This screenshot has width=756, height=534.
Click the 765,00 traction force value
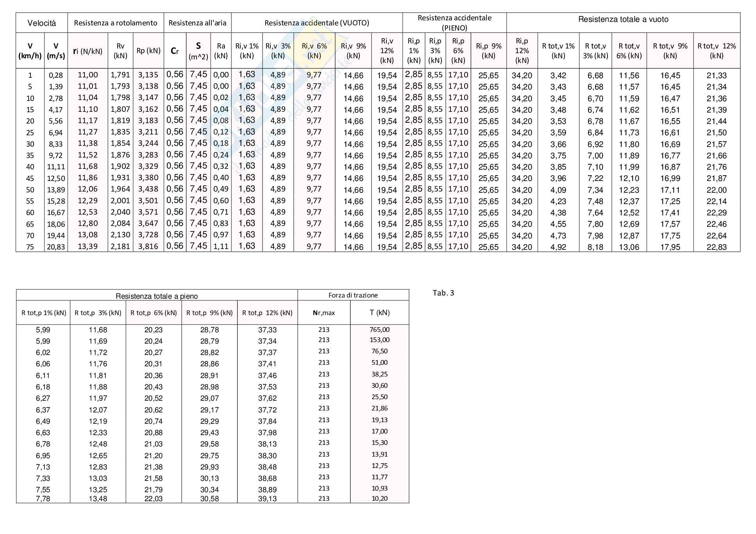[379, 330]
